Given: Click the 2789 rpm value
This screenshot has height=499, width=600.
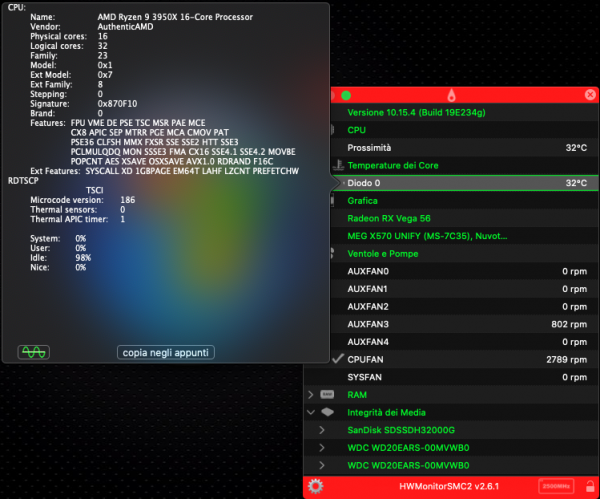Looking at the screenshot, I should tap(567, 359).
